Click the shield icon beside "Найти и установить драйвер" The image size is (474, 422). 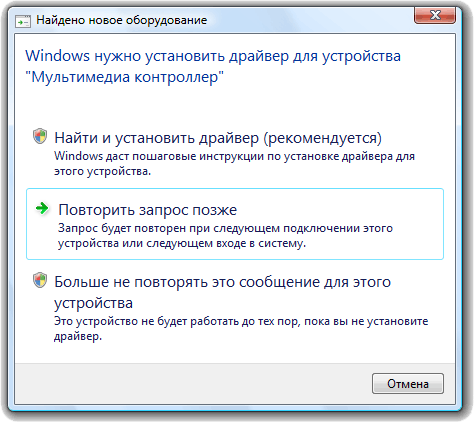pyautogui.click(x=40, y=136)
